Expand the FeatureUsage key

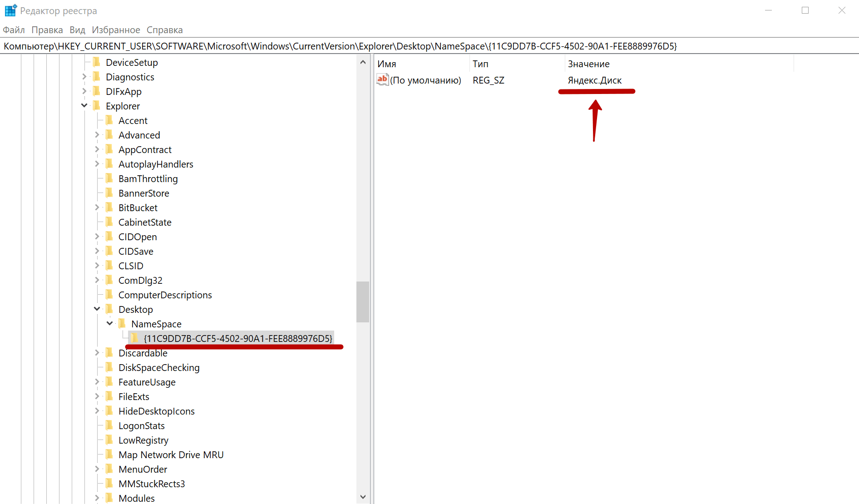[97, 382]
